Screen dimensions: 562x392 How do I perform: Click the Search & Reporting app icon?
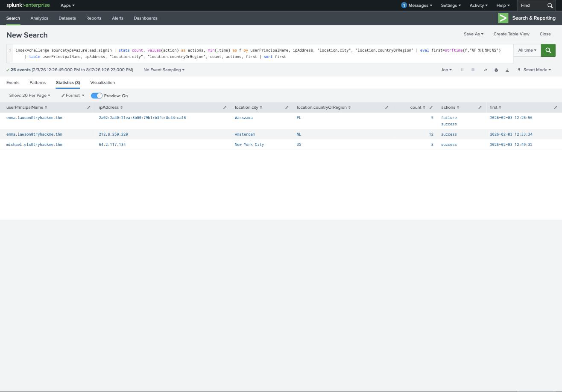[x=503, y=18]
